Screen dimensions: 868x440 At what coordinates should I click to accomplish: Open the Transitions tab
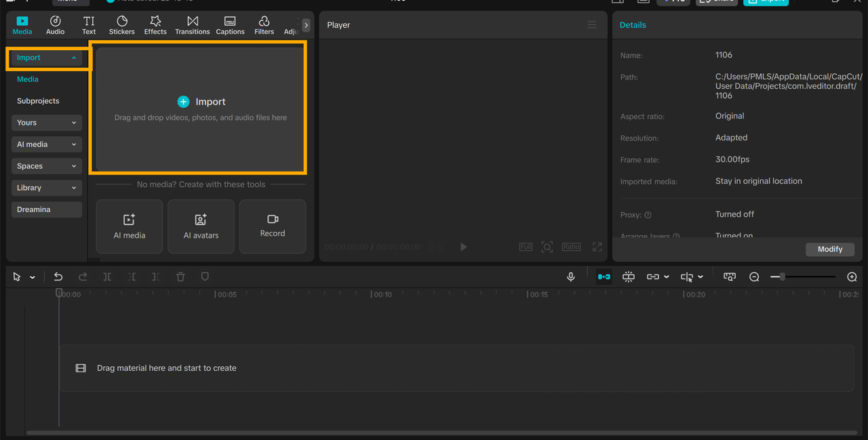click(193, 25)
